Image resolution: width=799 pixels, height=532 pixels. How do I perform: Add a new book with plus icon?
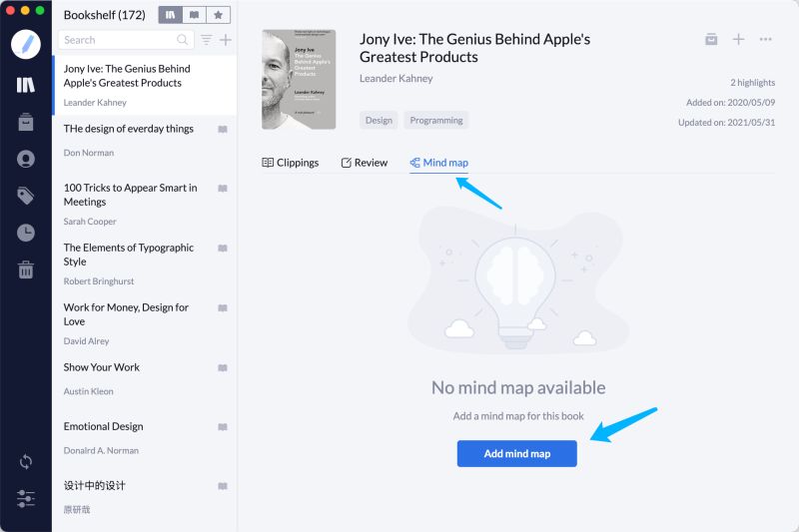pos(226,40)
